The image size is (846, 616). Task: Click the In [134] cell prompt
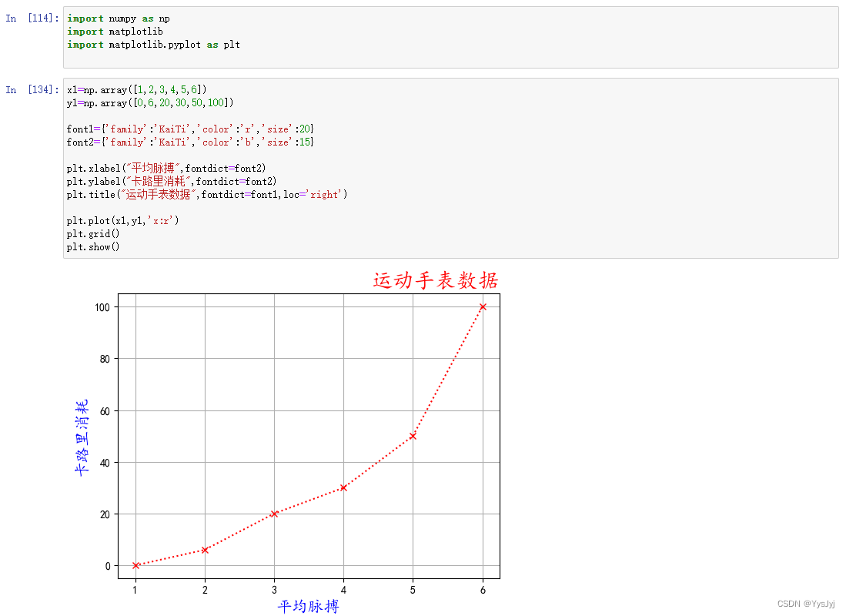pos(32,89)
